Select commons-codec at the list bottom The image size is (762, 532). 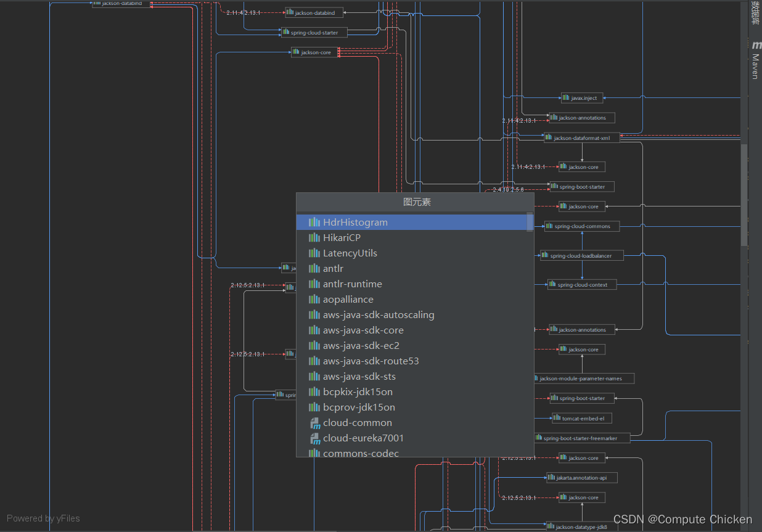click(x=361, y=453)
